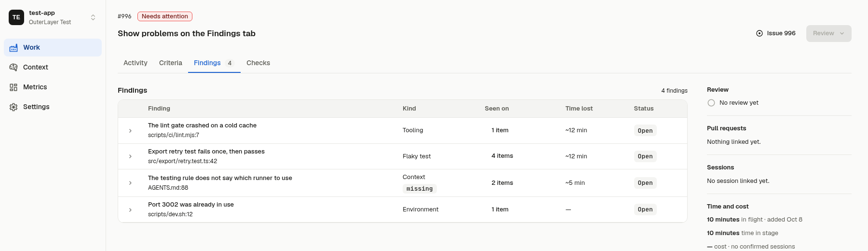
Task: Click the No review yet radio circle
Action: (711, 103)
